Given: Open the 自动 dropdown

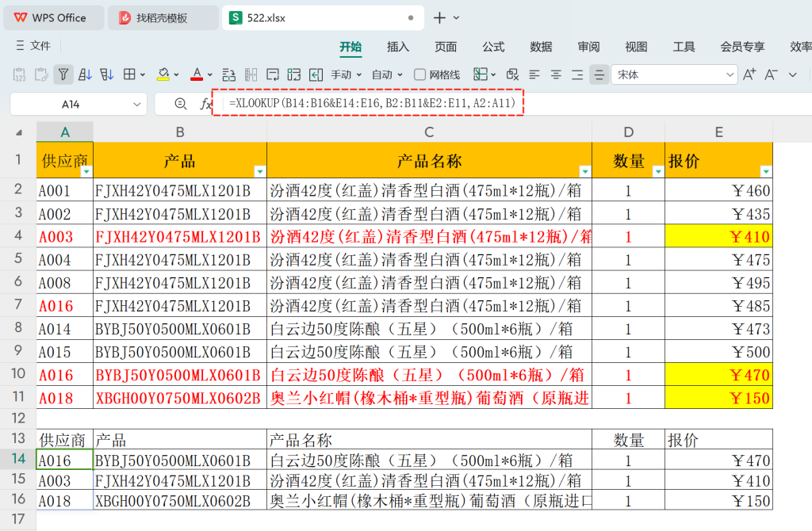Looking at the screenshot, I should tap(387, 75).
